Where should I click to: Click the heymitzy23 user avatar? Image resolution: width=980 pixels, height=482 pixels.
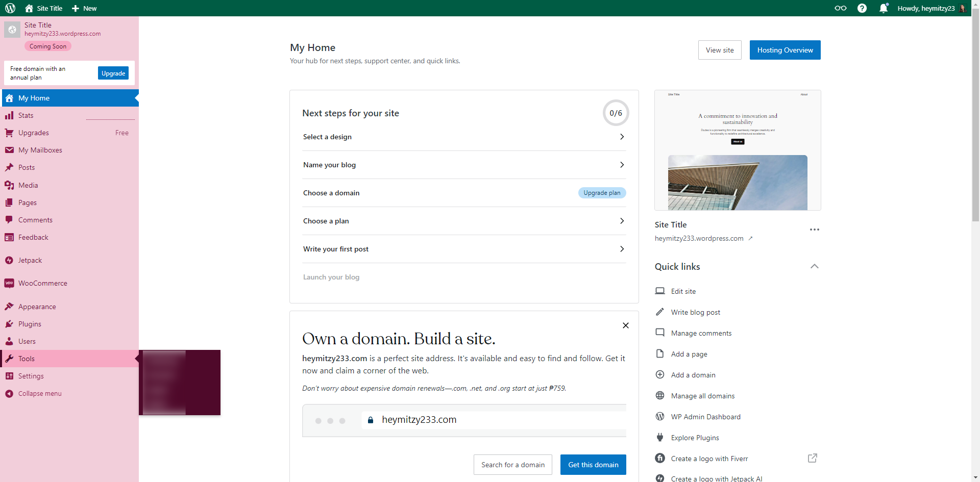pos(963,8)
